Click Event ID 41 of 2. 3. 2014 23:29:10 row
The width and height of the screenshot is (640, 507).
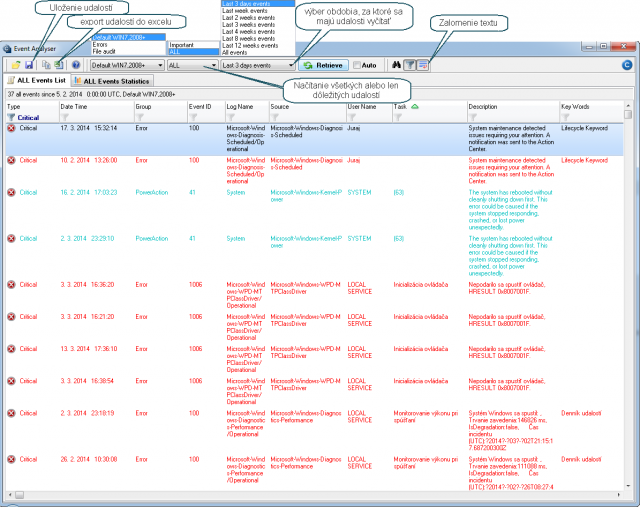click(192, 239)
